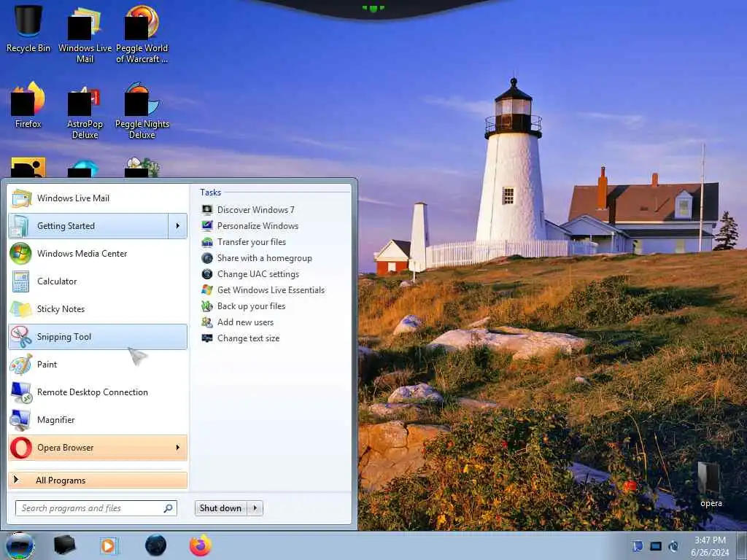Open the opera desktop icon
The height and width of the screenshot is (560, 747).
(711, 484)
